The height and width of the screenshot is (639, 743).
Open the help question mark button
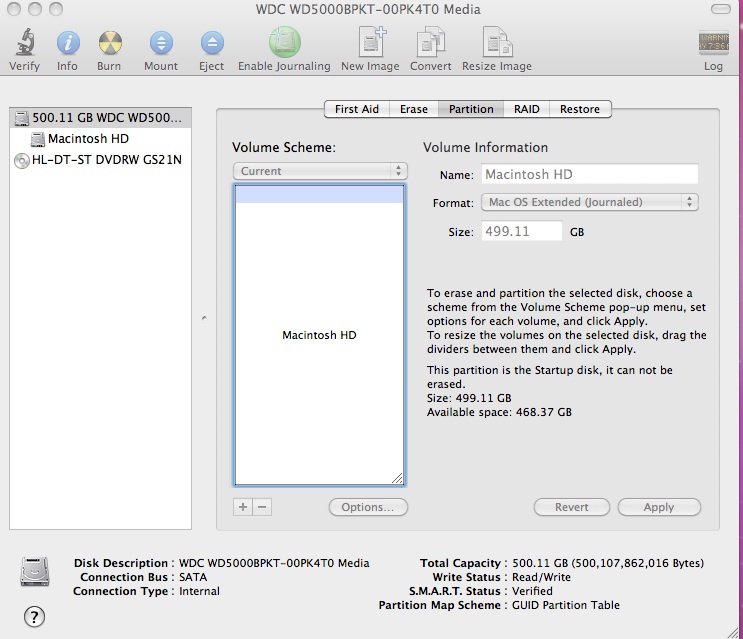point(34,616)
